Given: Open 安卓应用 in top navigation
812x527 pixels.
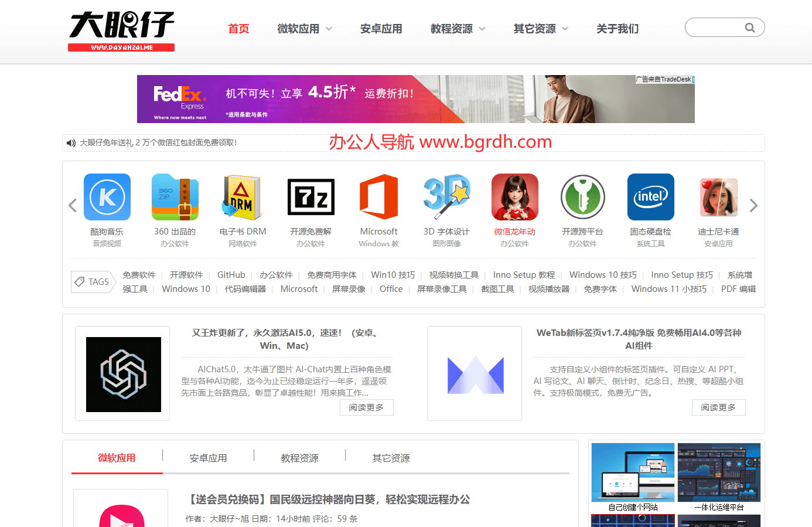Looking at the screenshot, I should 381,29.
